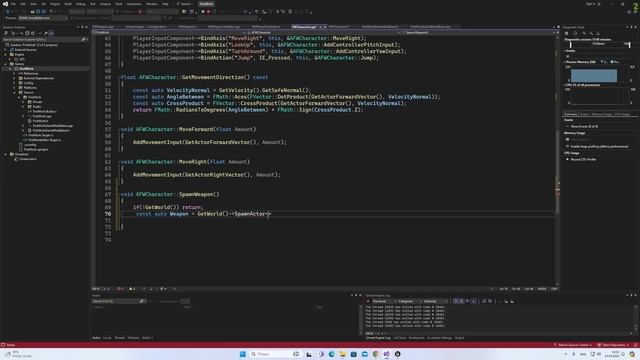Switch to the Memory Usage diagnostics tab
Image resolution: width=640 pixels, height=360 pixels.
602,114
